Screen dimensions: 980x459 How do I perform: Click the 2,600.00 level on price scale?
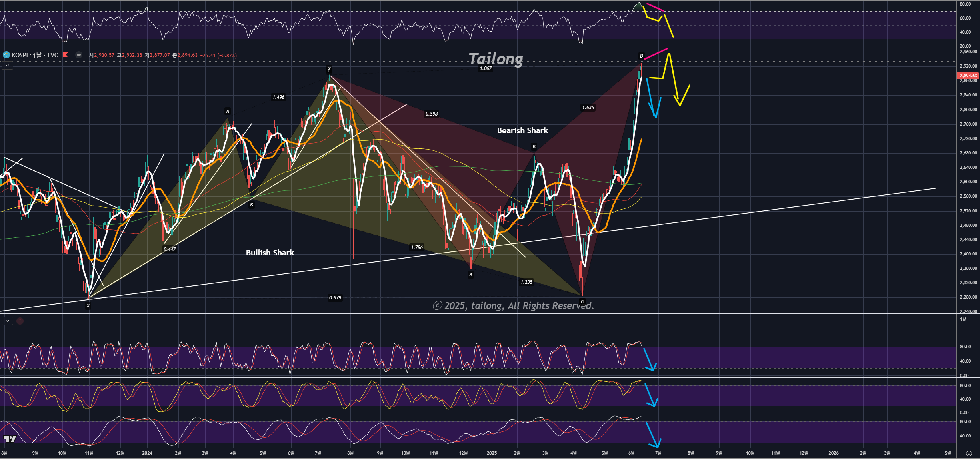[x=968, y=182]
